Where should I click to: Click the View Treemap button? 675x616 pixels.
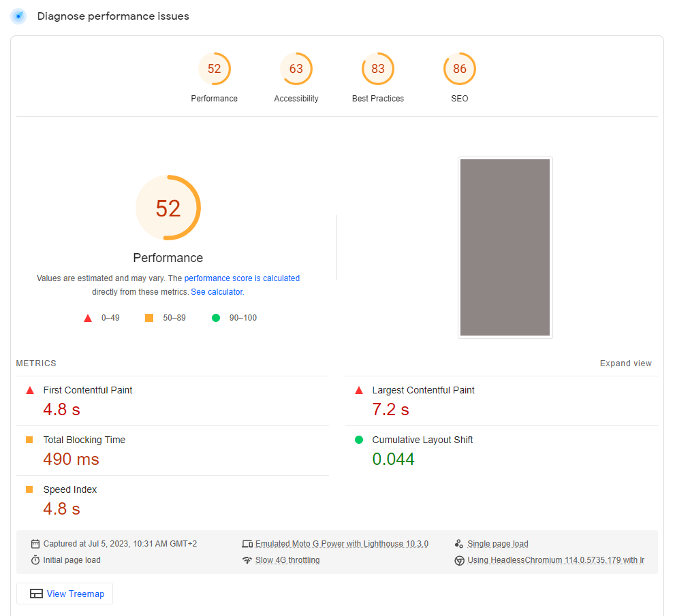[x=64, y=593]
